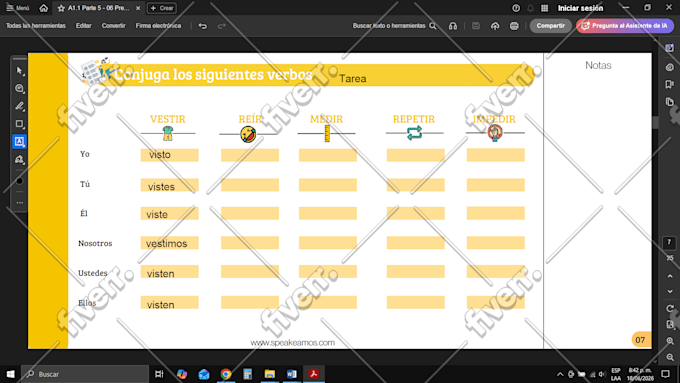This screenshot has width=680, height=383.
Task: Click the Compartir button
Action: click(550, 26)
